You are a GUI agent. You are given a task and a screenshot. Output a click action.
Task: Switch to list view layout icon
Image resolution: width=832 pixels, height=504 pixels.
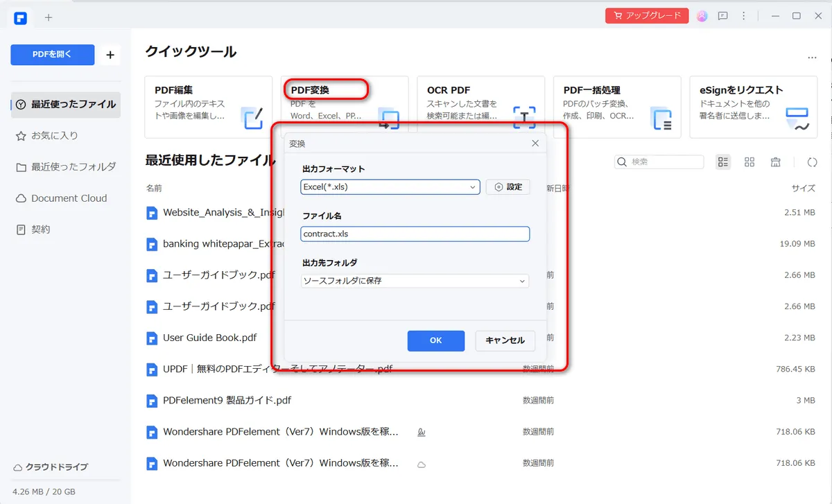click(723, 162)
